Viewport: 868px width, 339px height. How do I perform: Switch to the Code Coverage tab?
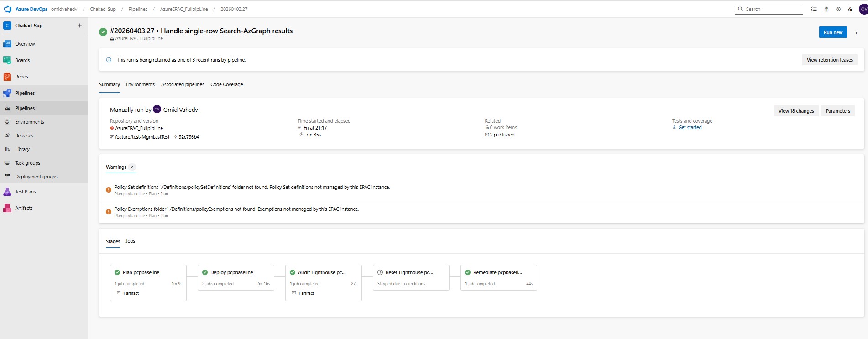(x=226, y=84)
